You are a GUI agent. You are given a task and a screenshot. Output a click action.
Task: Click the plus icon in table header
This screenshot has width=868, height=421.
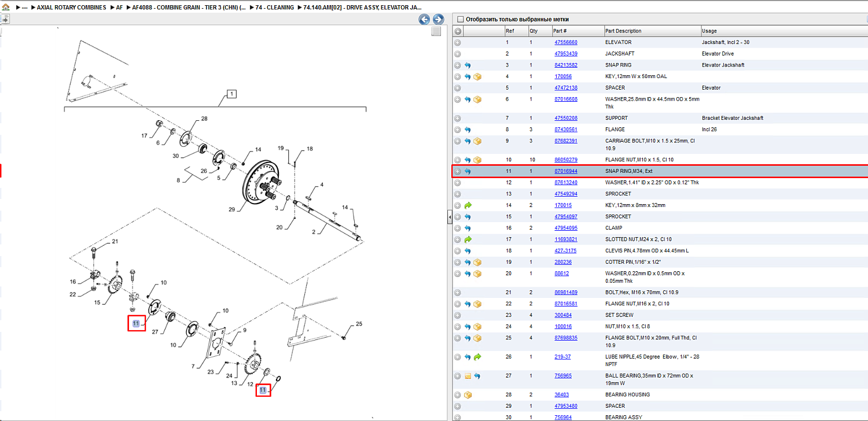coord(458,31)
